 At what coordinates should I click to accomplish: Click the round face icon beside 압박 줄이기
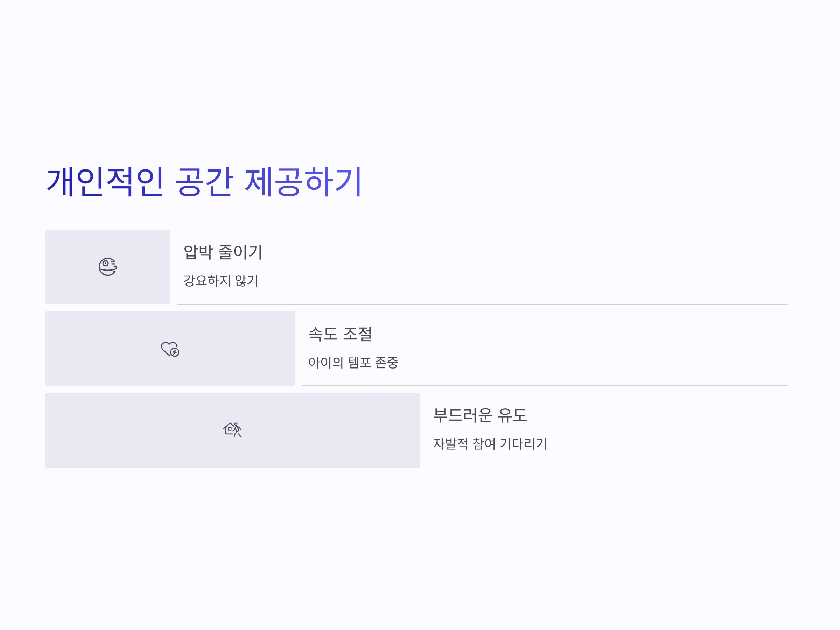pyautogui.click(x=108, y=267)
